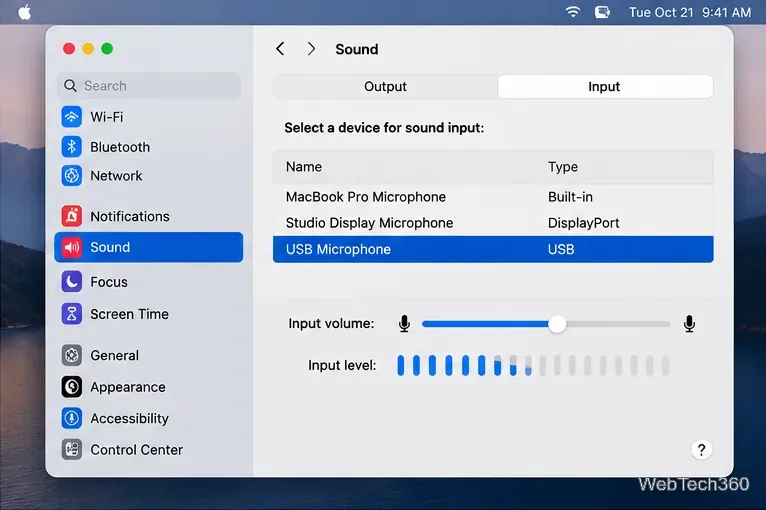Open Accessibility settings label

click(x=129, y=418)
